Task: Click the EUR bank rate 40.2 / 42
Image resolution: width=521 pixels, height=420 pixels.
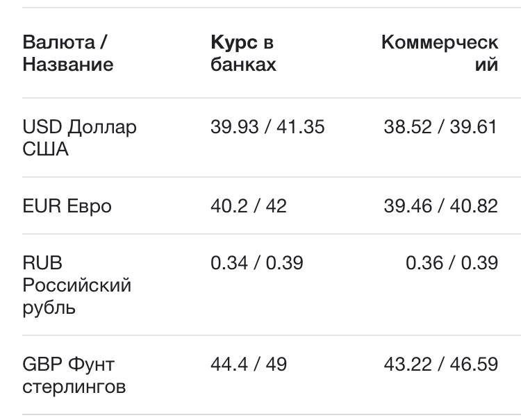Action: tap(248, 206)
